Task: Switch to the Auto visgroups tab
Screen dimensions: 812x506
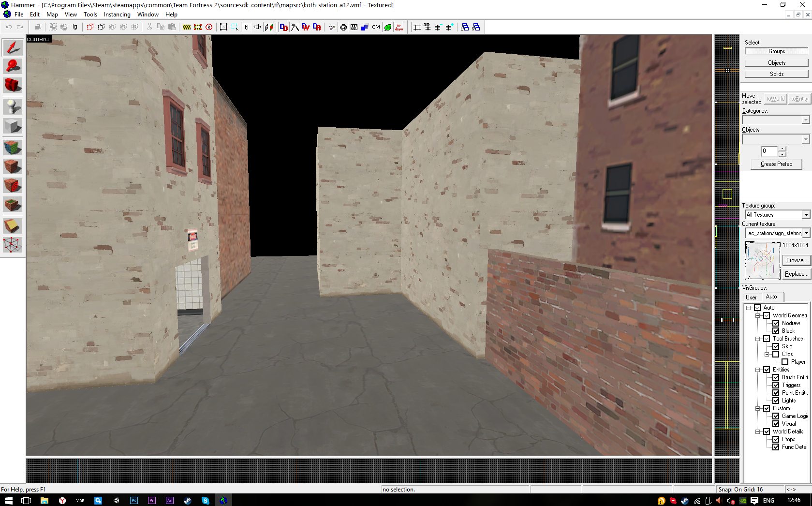Action: coord(771,297)
